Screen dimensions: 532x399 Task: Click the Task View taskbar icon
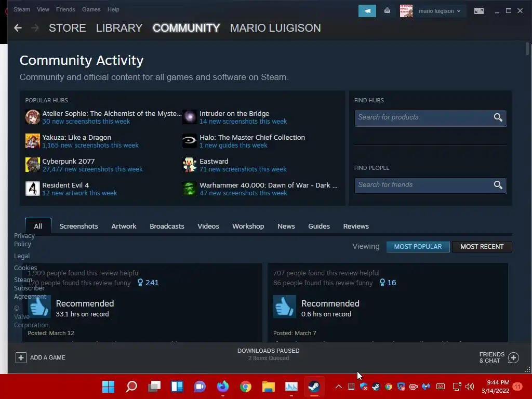click(x=154, y=387)
